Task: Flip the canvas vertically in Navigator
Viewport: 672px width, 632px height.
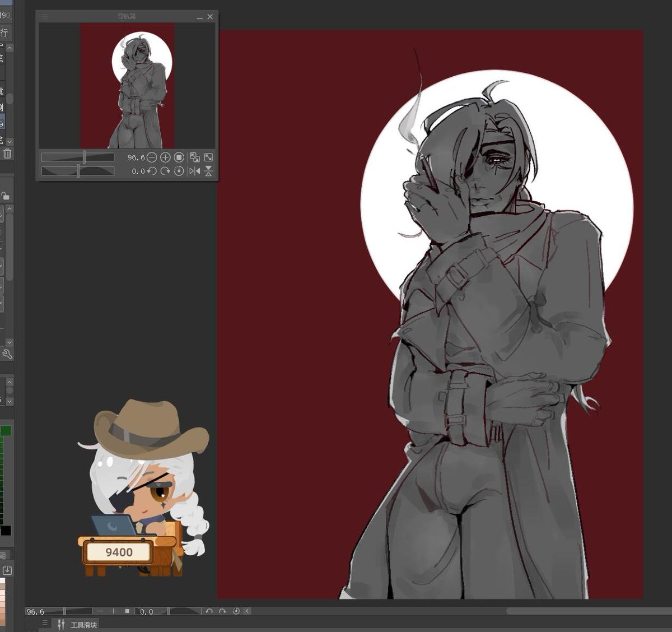Action: pyautogui.click(x=208, y=171)
